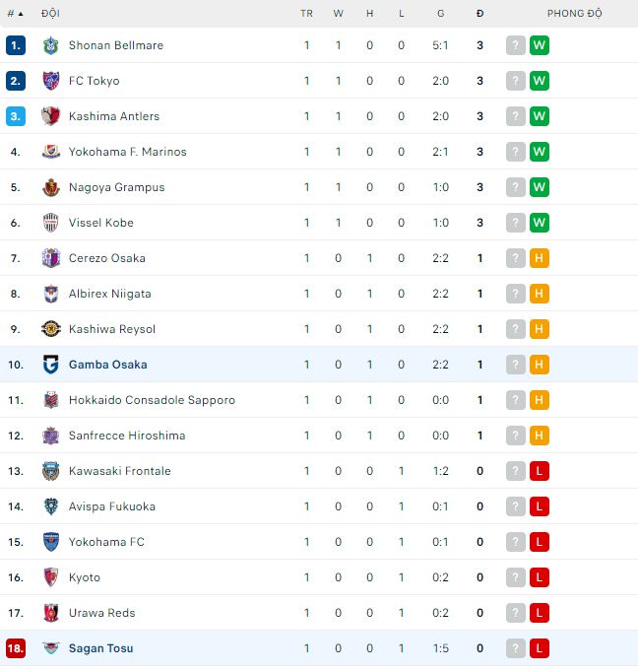This screenshot has width=638, height=672.
Task: Click the Kawasaki Frontale club crest
Action: [51, 471]
